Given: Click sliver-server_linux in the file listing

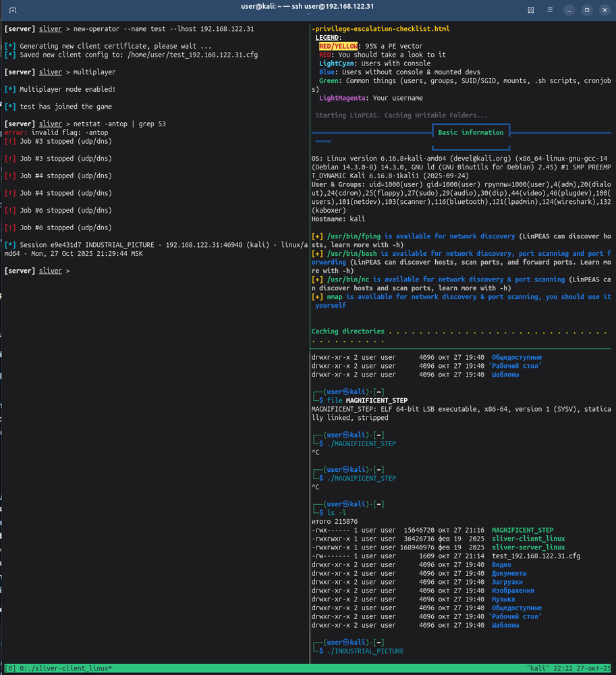Looking at the screenshot, I should pos(528,547).
